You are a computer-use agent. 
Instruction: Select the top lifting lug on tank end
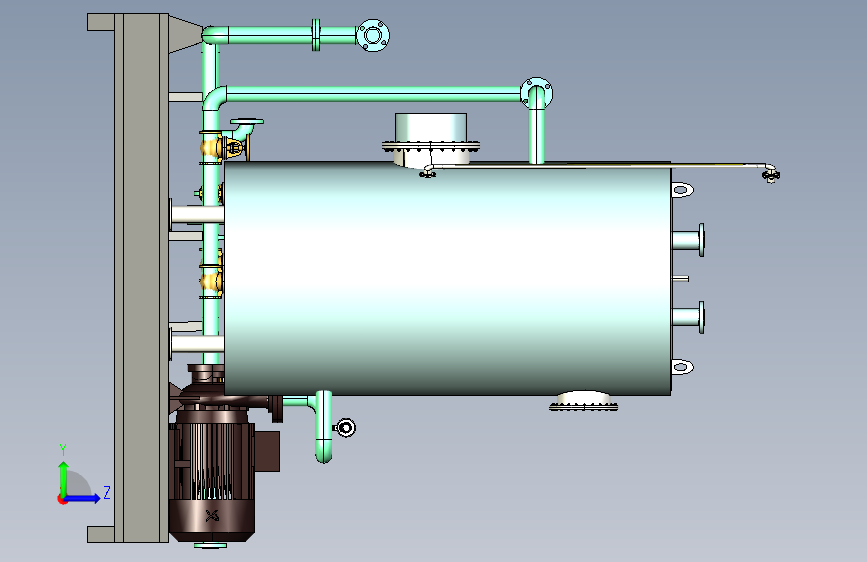682,190
